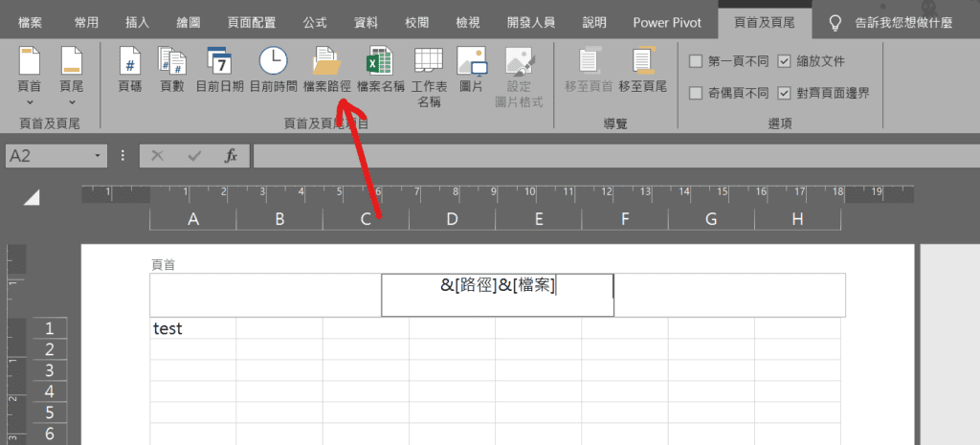Uncheck 縮放文件 option

tap(785, 61)
